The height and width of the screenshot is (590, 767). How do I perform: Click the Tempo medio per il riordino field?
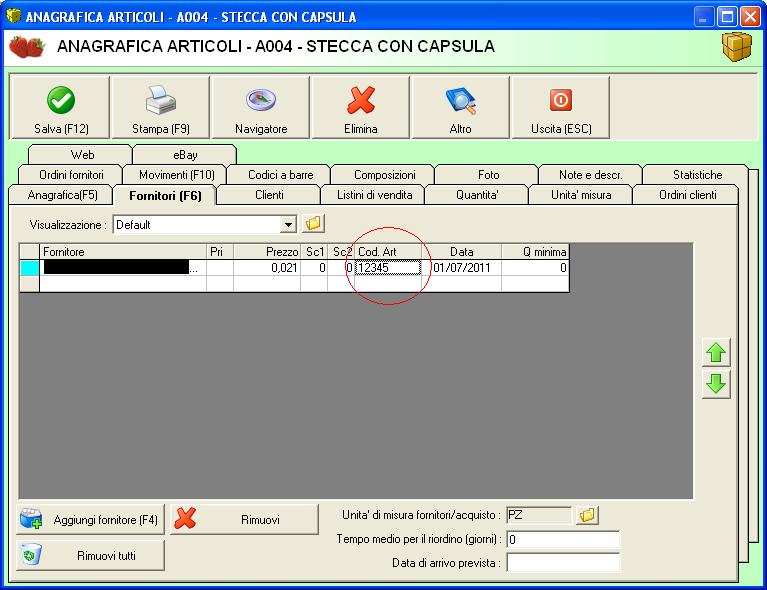(x=563, y=540)
